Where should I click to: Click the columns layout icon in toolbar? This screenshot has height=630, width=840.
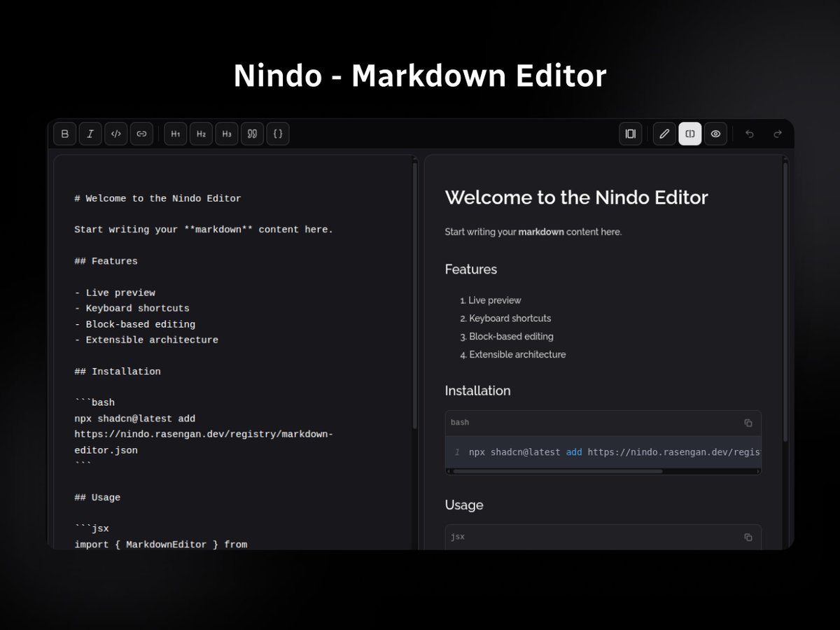[x=631, y=134]
